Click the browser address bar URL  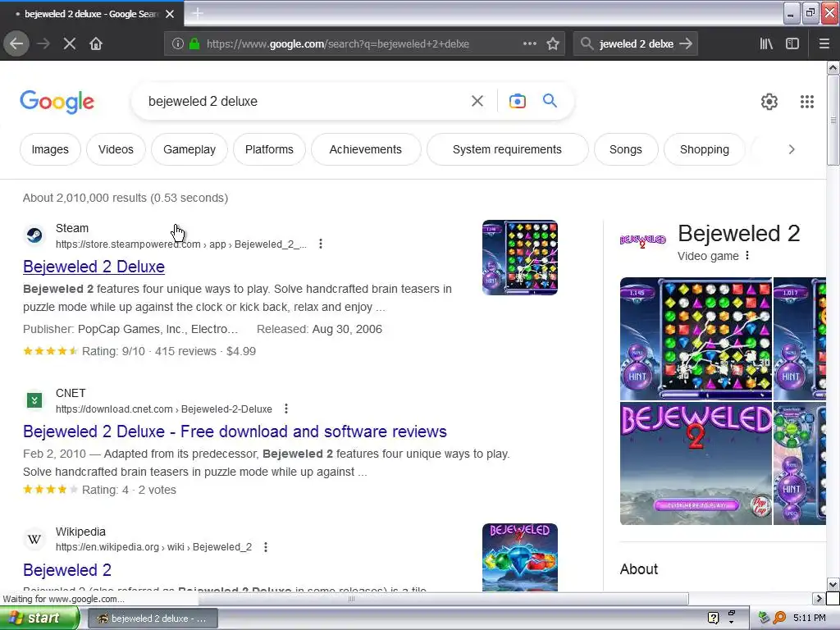[337, 44]
